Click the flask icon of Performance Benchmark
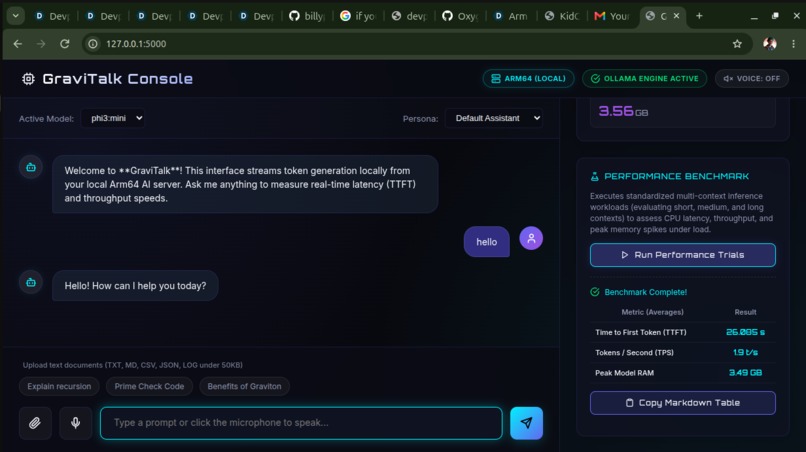806x452 pixels. pyautogui.click(x=595, y=176)
